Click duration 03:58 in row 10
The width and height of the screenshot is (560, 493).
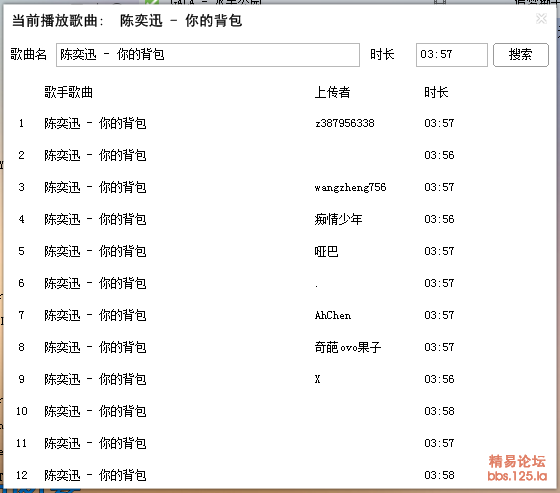439,411
